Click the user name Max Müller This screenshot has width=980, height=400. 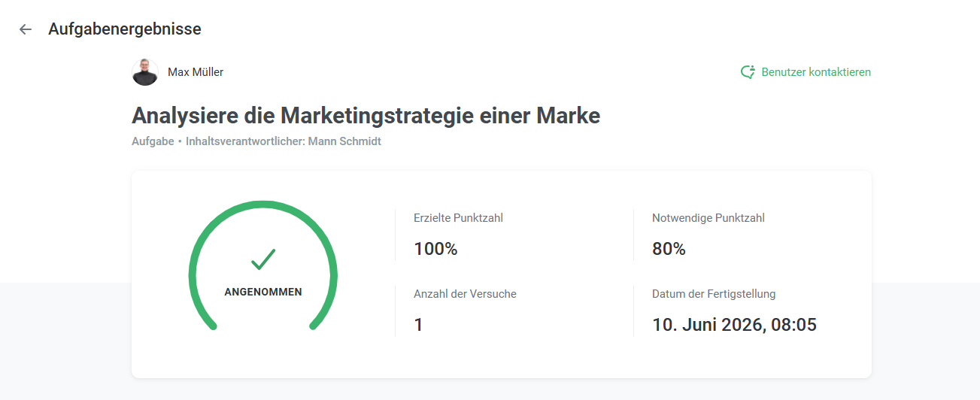(196, 72)
